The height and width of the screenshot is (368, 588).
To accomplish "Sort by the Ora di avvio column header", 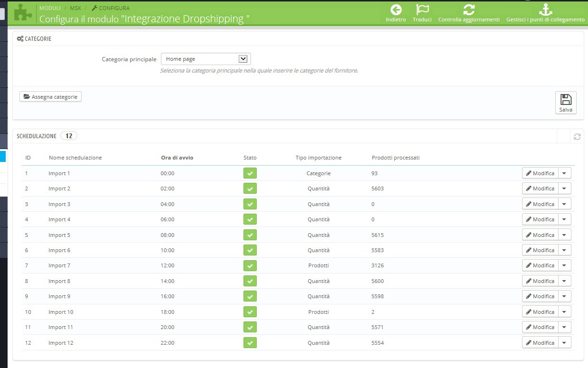I will pos(177,158).
